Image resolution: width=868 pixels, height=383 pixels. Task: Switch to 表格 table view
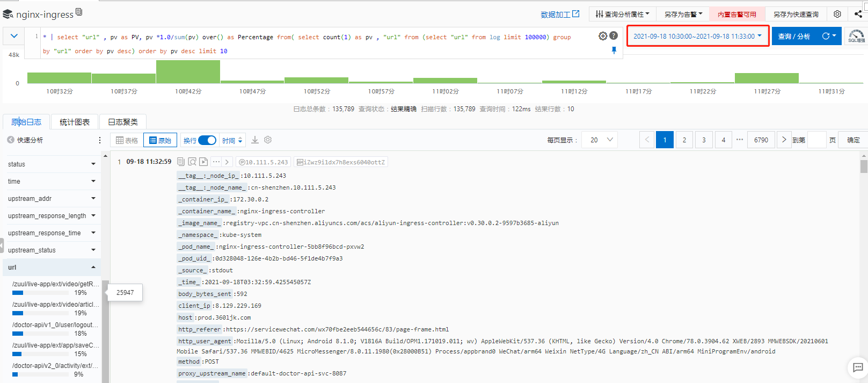[x=127, y=140]
